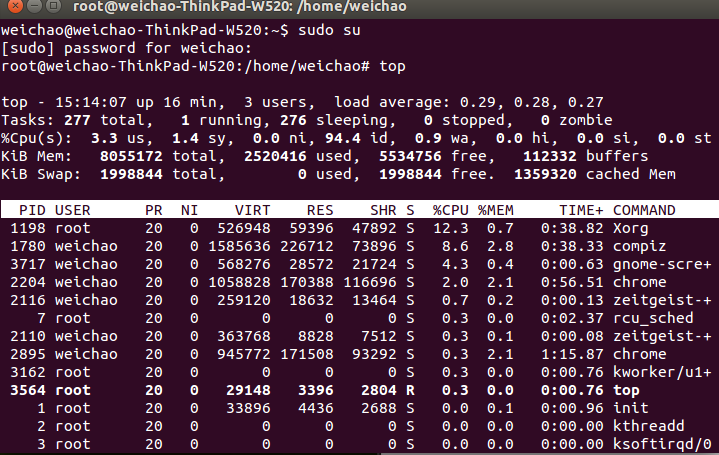Click RES value '226712'
This screenshot has width=719, height=455.
click(307, 246)
